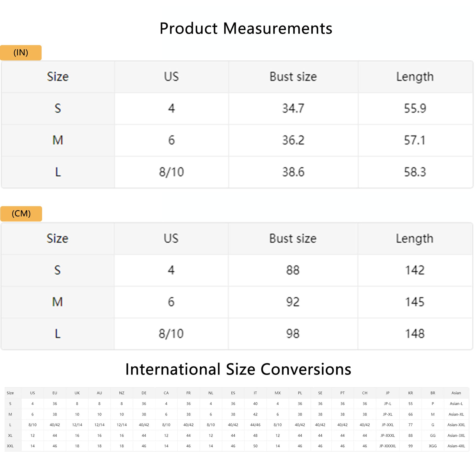
Task: Click the (IN) orange unit label
Action: tap(21, 53)
